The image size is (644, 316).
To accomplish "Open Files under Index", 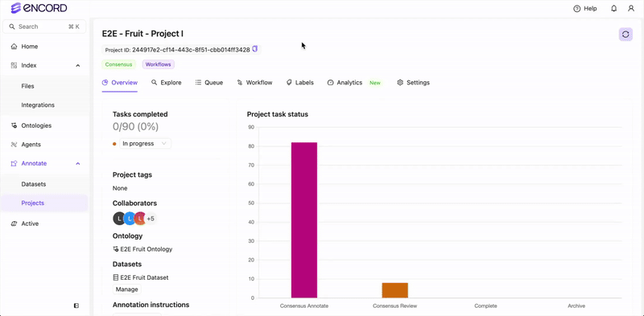I will point(27,86).
